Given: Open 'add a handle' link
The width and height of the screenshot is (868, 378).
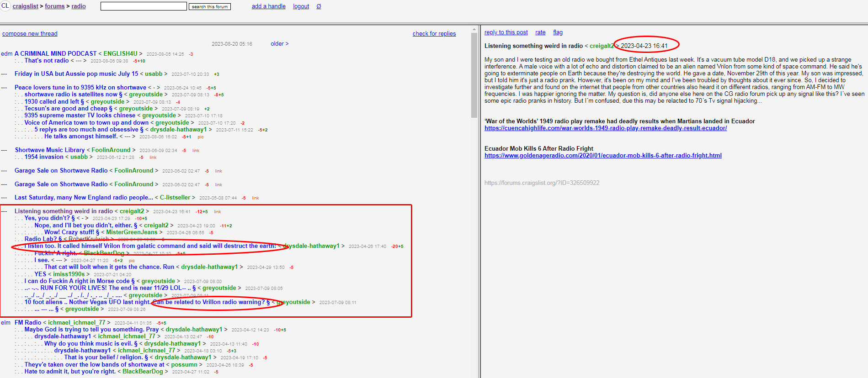Looking at the screenshot, I should point(269,6).
